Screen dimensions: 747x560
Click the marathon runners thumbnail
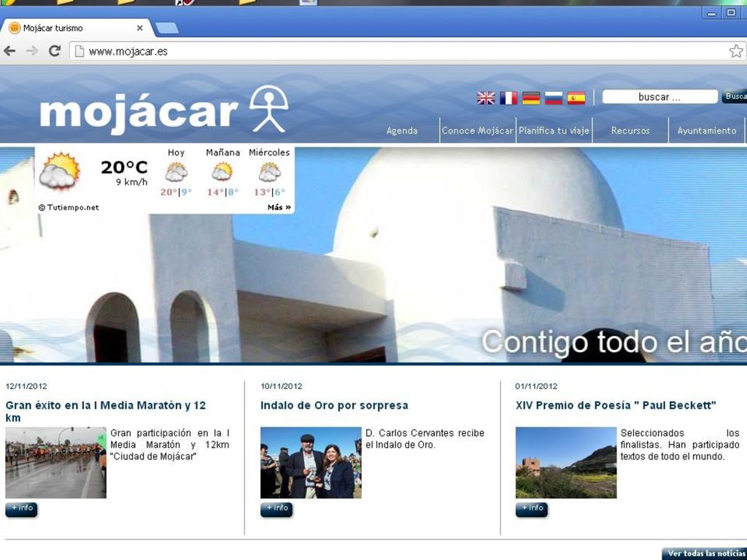point(55,463)
